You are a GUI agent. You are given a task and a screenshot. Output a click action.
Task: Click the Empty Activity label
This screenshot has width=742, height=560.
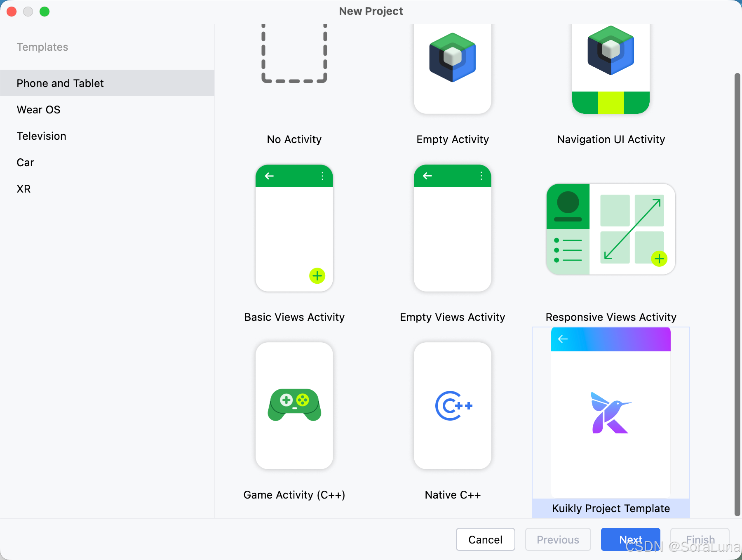(x=453, y=139)
